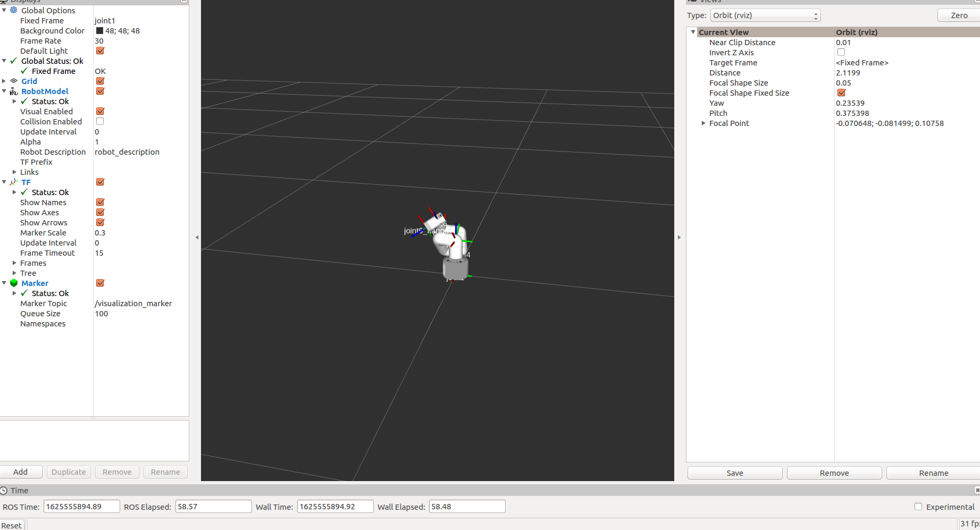Click the RobotModel display icon
The width and height of the screenshot is (980, 530).
pos(14,91)
